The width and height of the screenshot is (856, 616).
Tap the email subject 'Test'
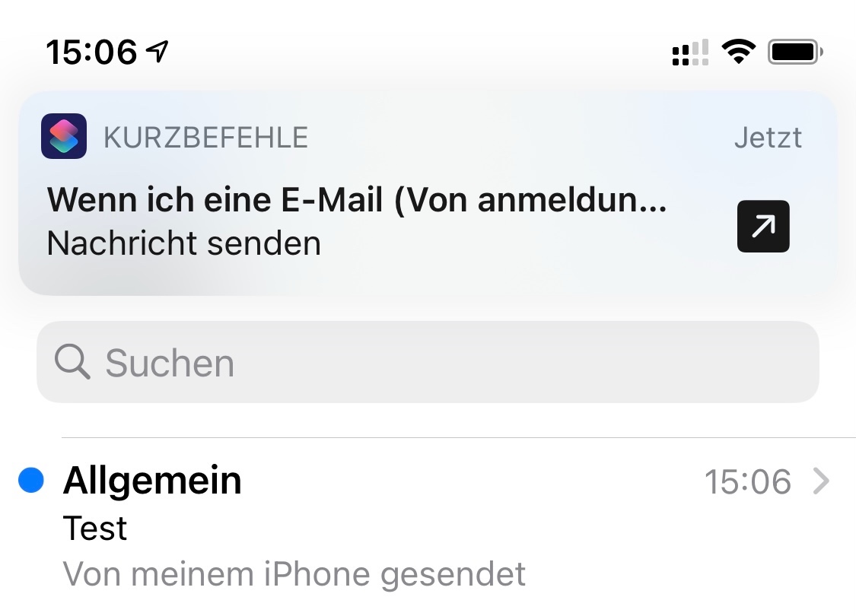pyautogui.click(x=95, y=528)
